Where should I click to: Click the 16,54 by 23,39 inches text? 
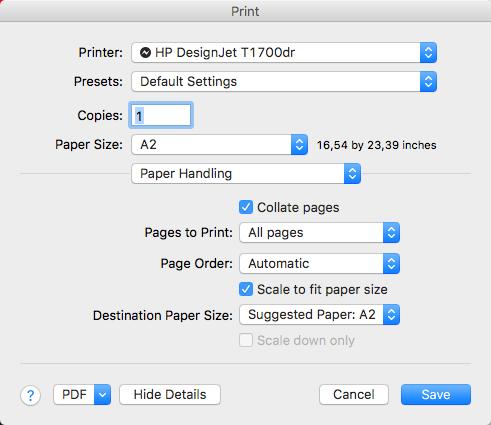[x=376, y=145]
